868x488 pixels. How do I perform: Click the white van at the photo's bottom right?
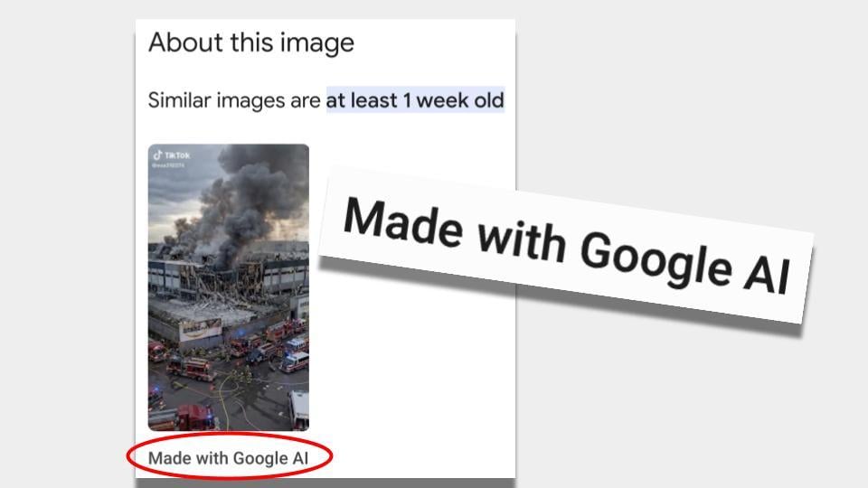pos(299,409)
